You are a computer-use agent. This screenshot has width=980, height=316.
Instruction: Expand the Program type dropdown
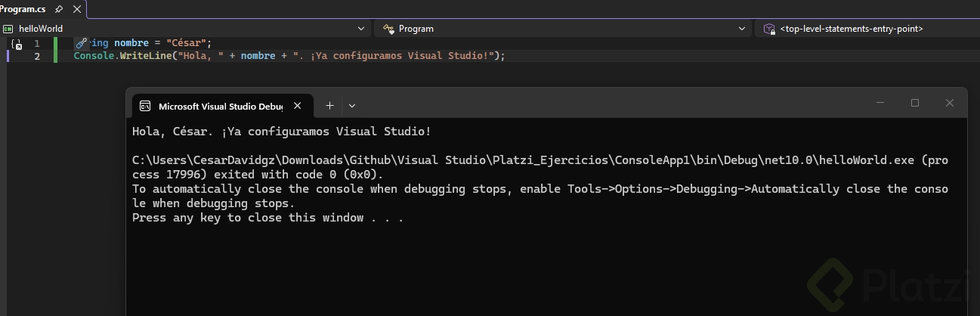[742, 29]
